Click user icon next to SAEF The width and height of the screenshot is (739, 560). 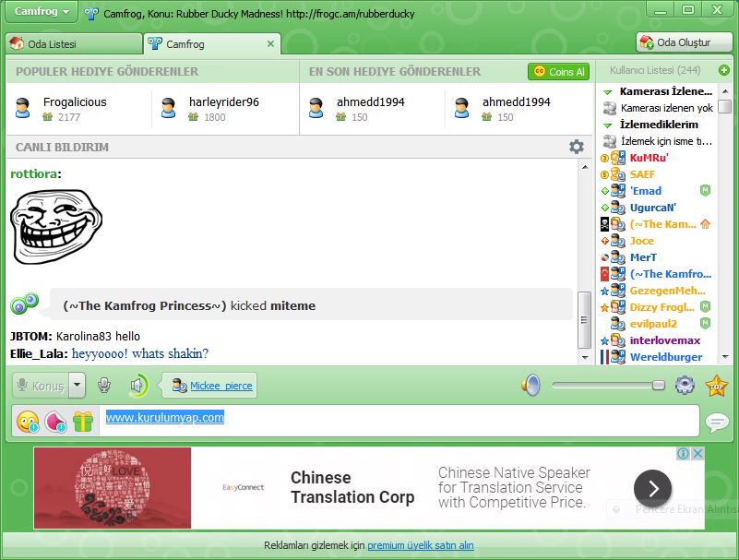618,174
